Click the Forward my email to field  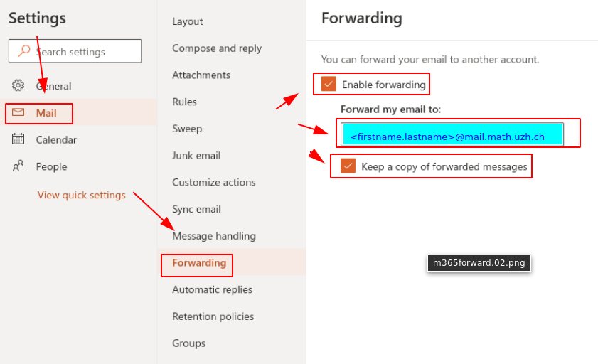[452, 135]
